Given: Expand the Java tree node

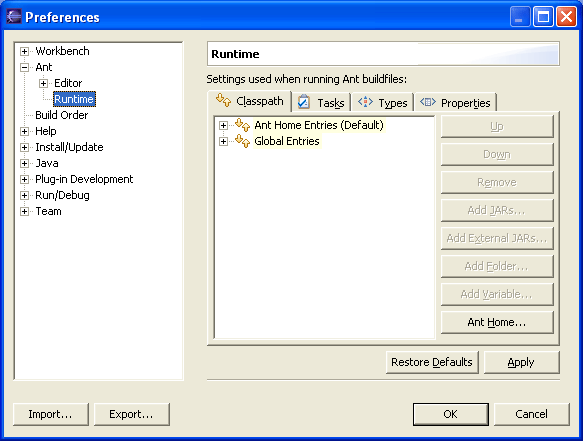Looking at the screenshot, I should (x=25, y=163).
